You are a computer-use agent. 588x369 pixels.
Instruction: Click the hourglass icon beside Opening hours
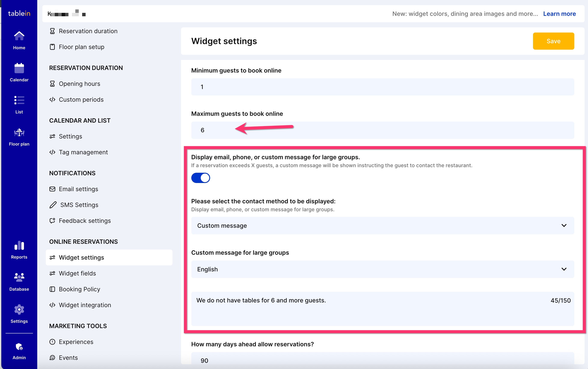[x=52, y=84]
